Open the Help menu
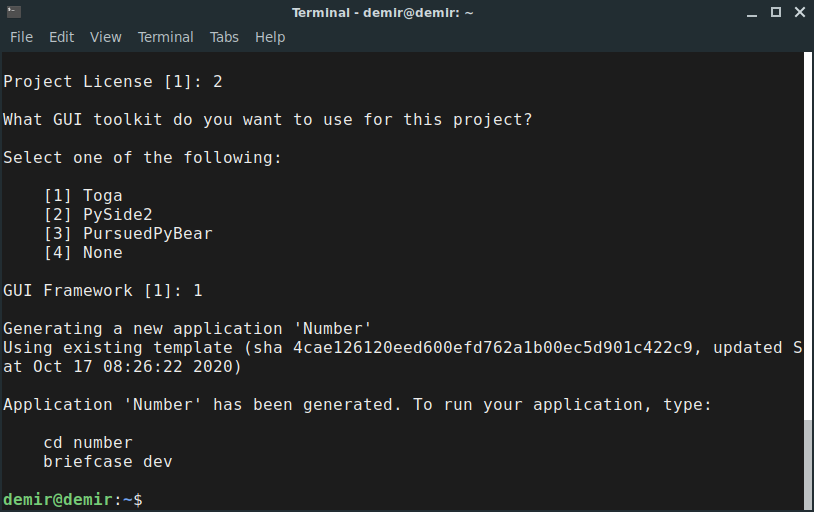This screenshot has height=512, width=814. click(x=270, y=37)
